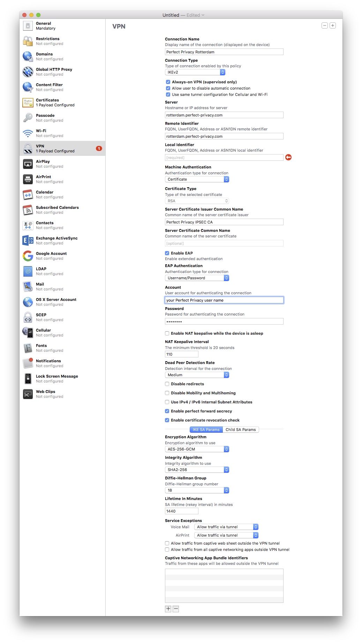The image size is (362, 644).
Task: Open Global HTTP Proxy icon
Action: click(x=28, y=72)
